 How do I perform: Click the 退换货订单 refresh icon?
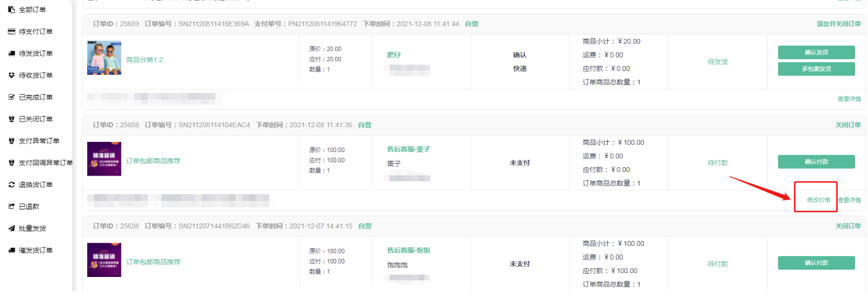[11, 185]
